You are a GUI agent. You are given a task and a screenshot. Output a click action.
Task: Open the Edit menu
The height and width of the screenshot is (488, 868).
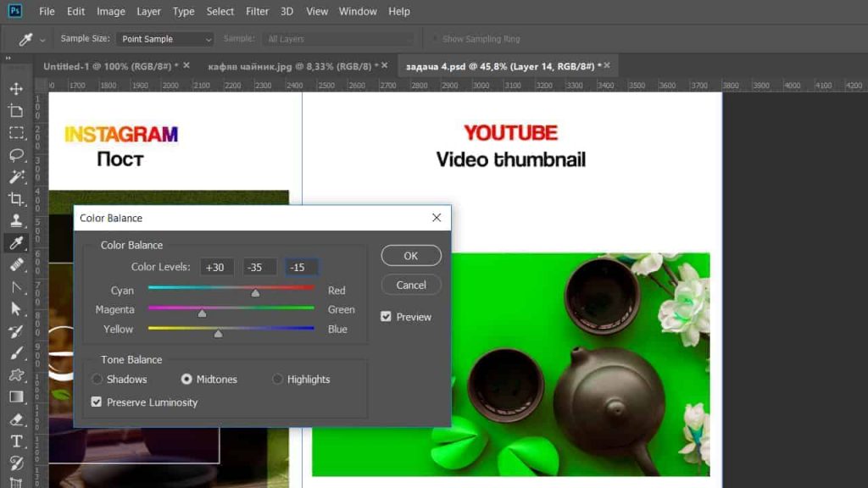point(75,11)
